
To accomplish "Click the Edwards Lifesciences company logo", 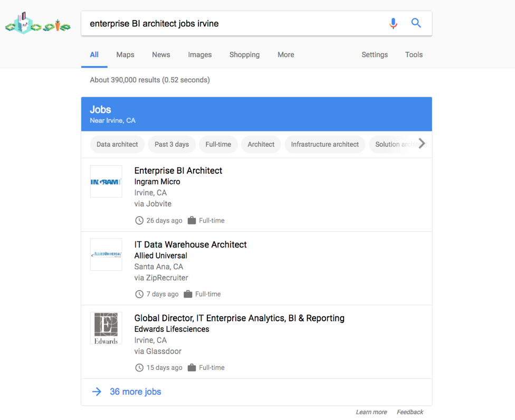I will (x=106, y=328).
